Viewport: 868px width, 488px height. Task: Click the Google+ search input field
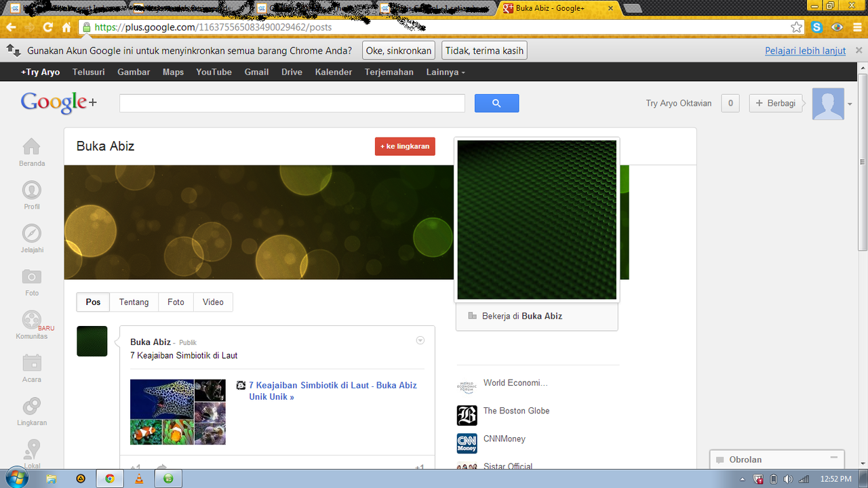(x=292, y=103)
